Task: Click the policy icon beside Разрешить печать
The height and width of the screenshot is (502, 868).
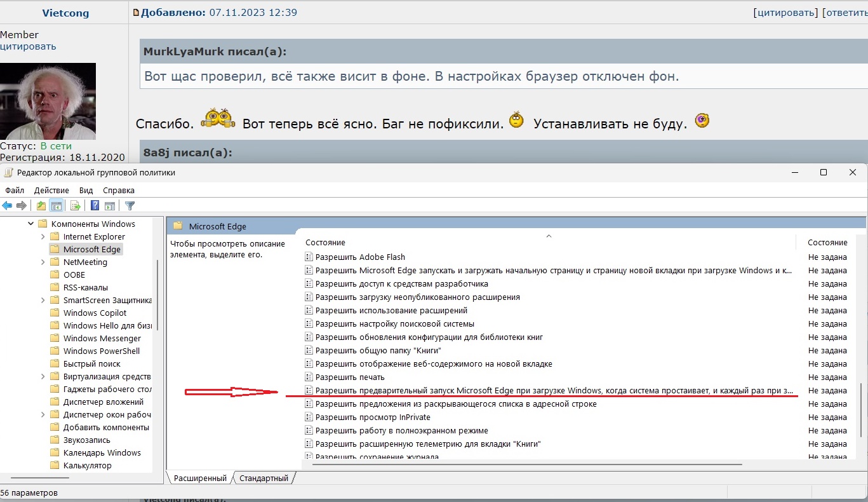Action: (x=309, y=377)
